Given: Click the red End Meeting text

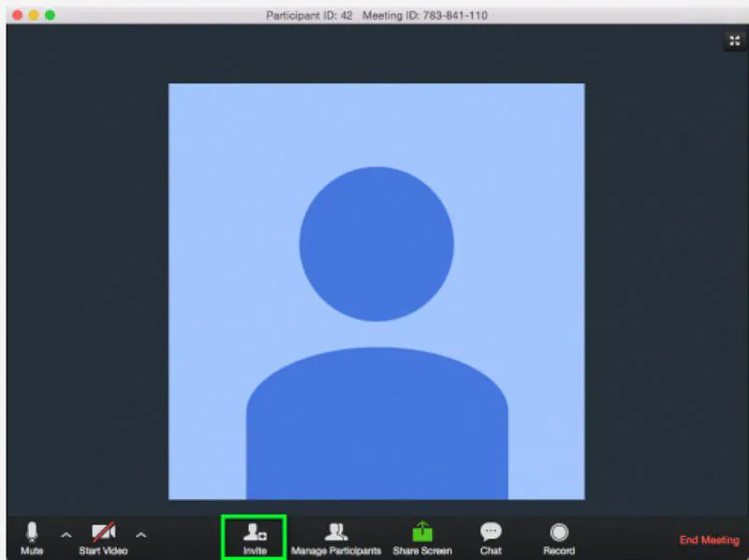Looking at the screenshot, I should pyautogui.click(x=710, y=540).
